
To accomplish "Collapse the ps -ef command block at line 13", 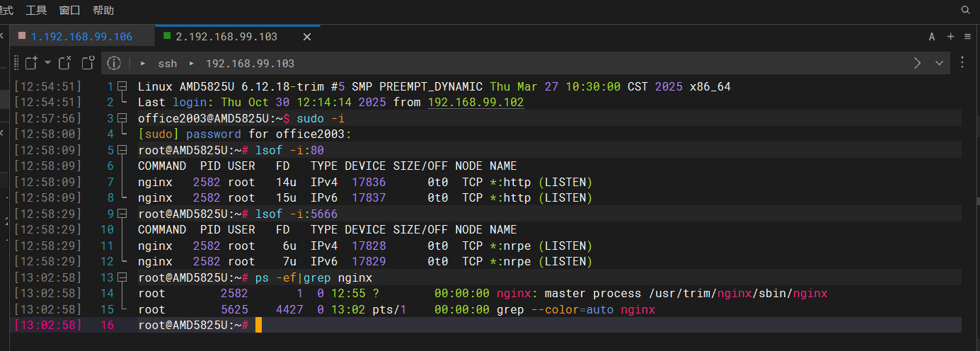I will click(x=122, y=277).
